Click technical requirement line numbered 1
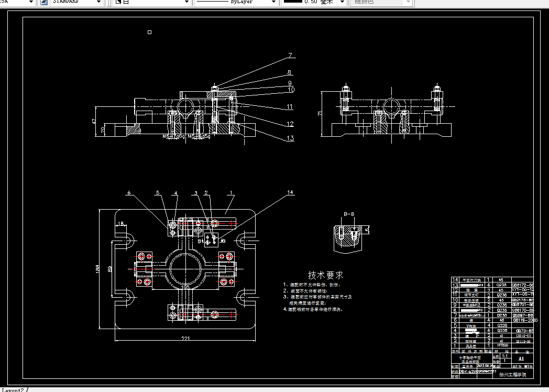 tap(312, 285)
